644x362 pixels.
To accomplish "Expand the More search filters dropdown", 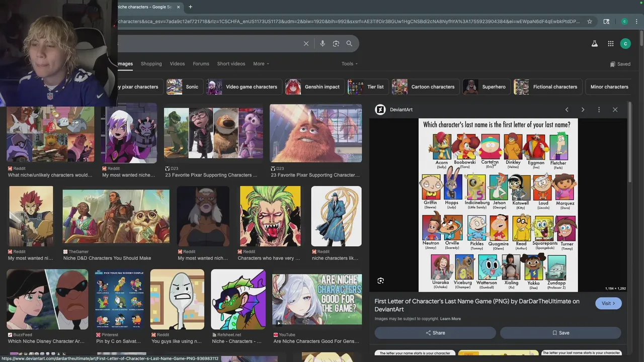I will point(261,64).
